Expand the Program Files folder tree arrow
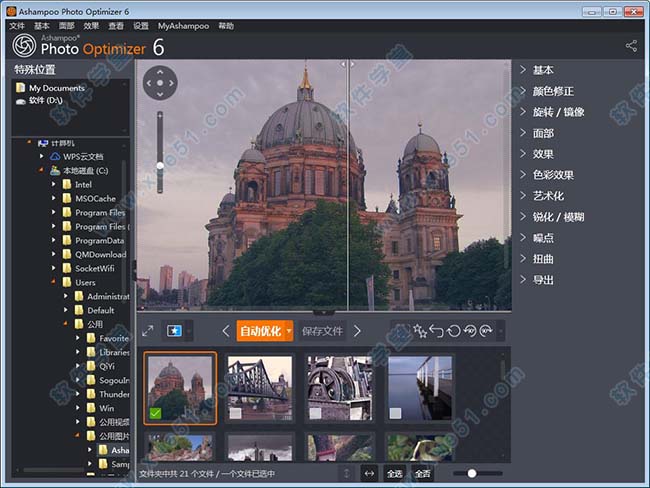 [x=53, y=212]
